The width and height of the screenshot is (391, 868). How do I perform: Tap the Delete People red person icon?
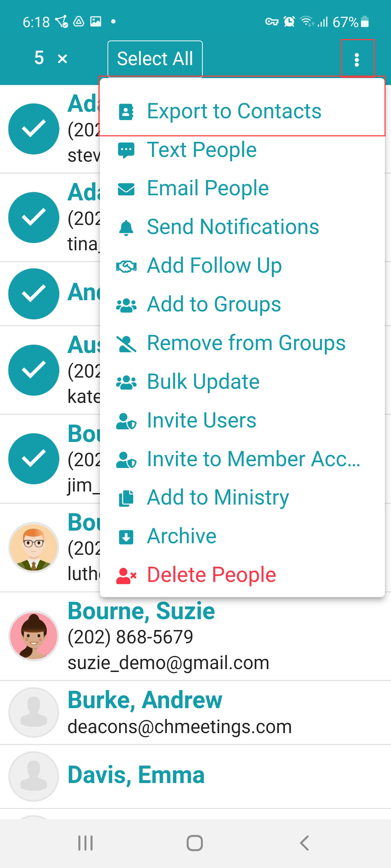(x=126, y=576)
